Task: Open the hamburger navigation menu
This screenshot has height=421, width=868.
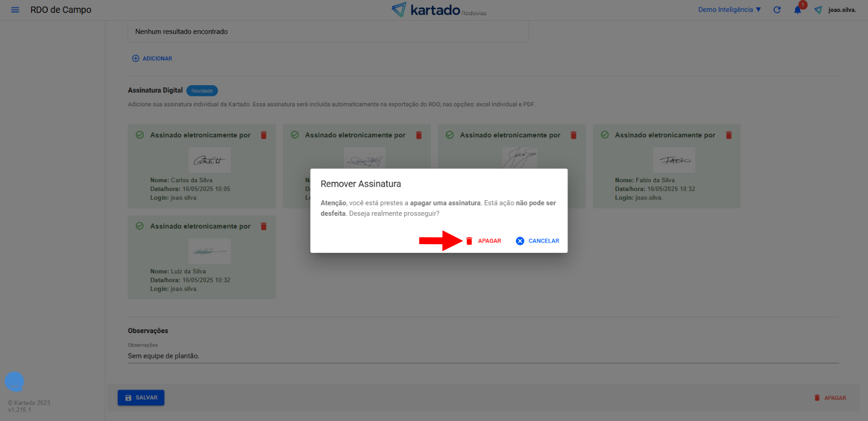Action: (15, 10)
